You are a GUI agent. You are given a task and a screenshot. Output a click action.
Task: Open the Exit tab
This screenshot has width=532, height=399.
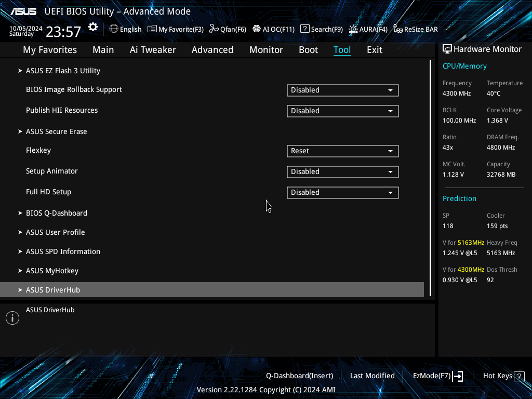coord(375,50)
